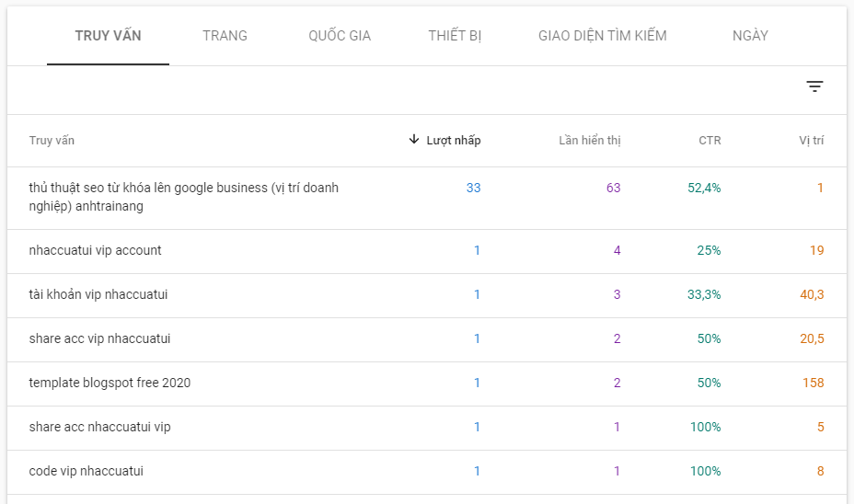Open the share acc nhaccuatui vip query
This screenshot has height=504, width=854.
point(99,427)
